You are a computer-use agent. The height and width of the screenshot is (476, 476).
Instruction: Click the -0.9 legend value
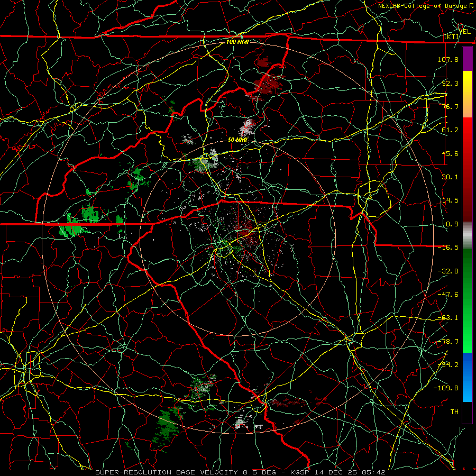click(x=450, y=224)
